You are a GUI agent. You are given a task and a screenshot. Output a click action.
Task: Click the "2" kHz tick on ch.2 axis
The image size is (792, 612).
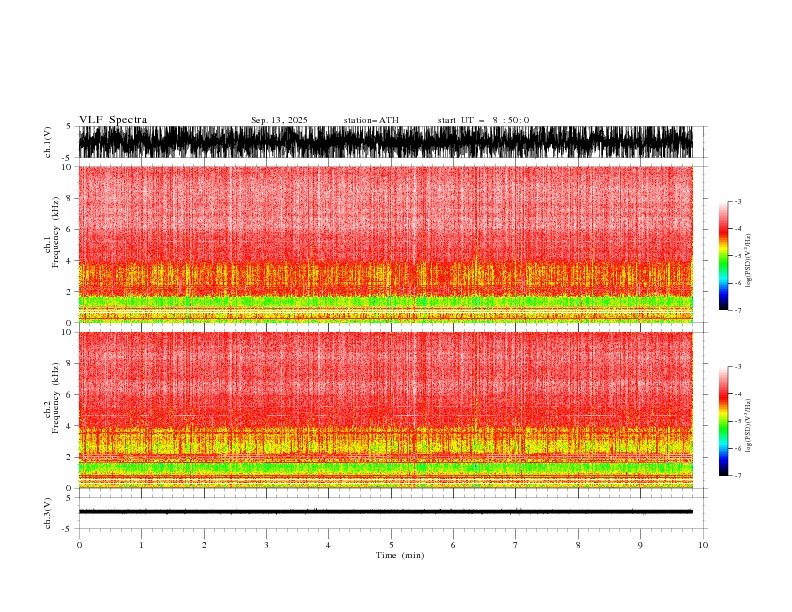(69, 457)
